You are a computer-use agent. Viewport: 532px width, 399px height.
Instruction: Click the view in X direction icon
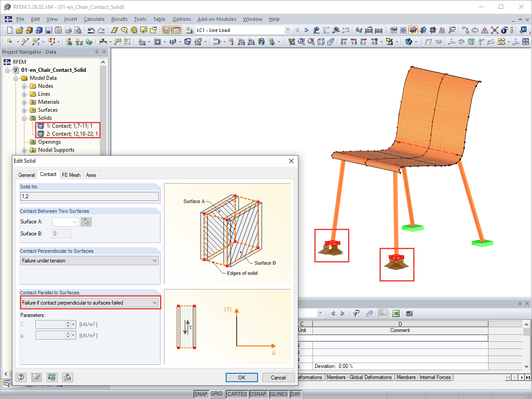344,42
